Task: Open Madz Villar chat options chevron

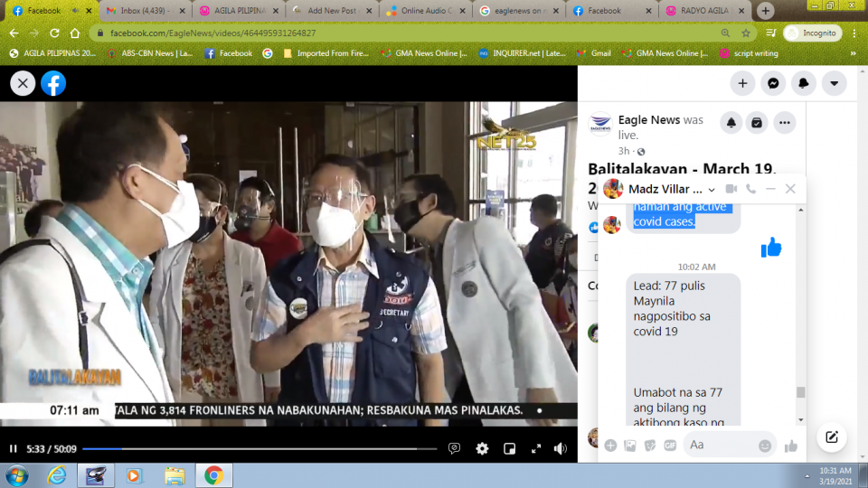Action: click(712, 190)
